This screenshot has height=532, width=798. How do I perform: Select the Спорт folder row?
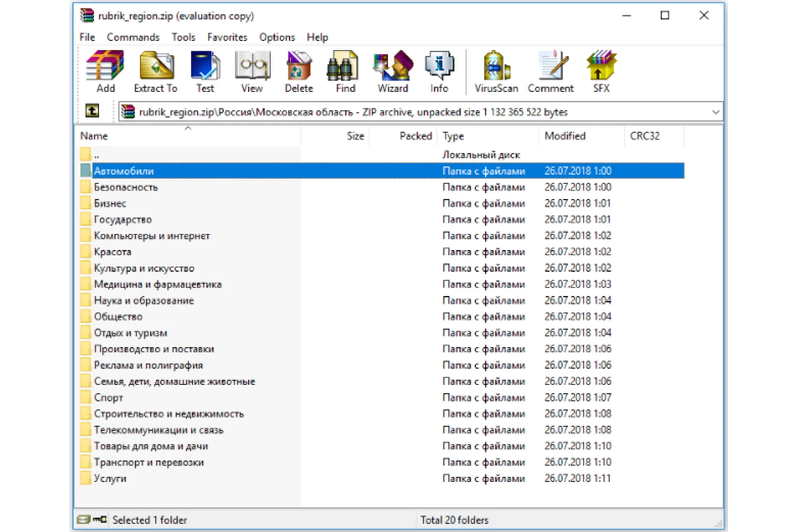tap(108, 397)
